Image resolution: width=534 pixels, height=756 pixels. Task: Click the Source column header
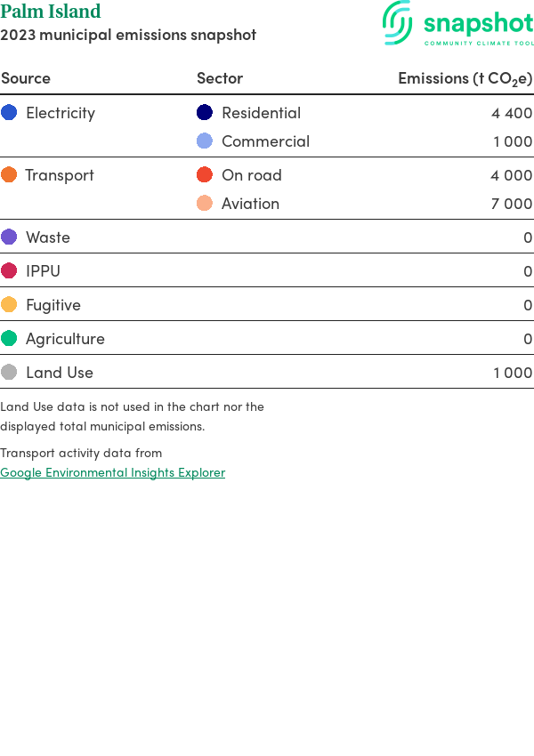(x=26, y=78)
